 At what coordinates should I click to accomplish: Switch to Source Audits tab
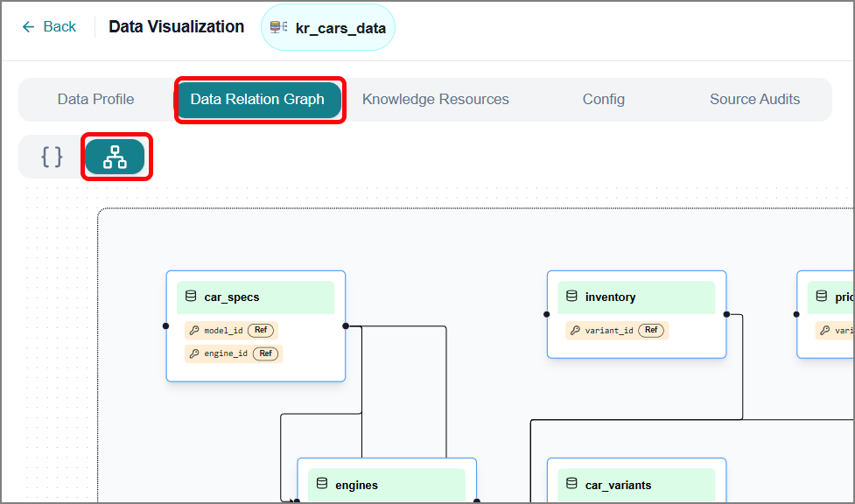[x=754, y=99]
